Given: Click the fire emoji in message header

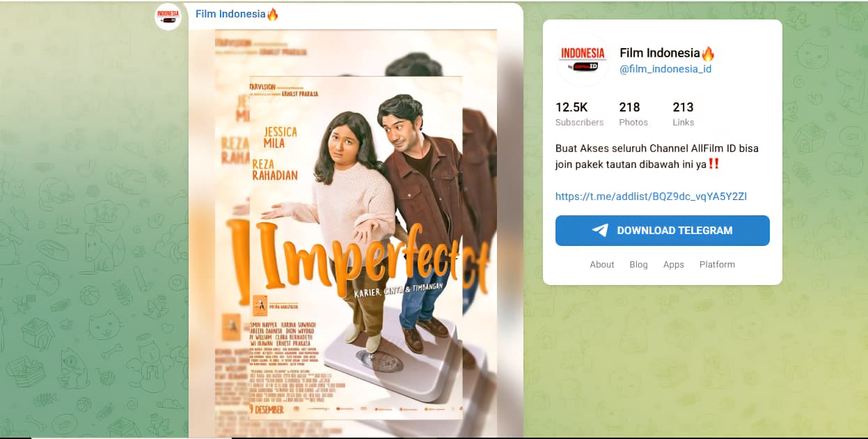Looking at the screenshot, I should click(x=273, y=14).
